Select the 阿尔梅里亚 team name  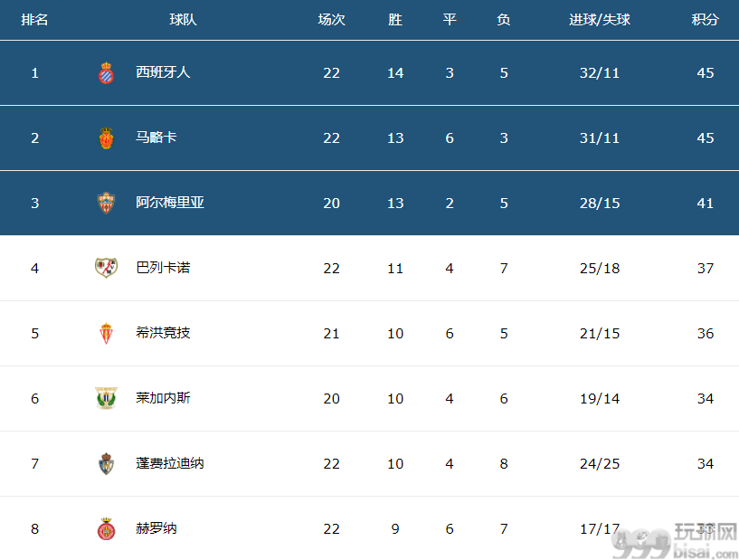click(170, 203)
